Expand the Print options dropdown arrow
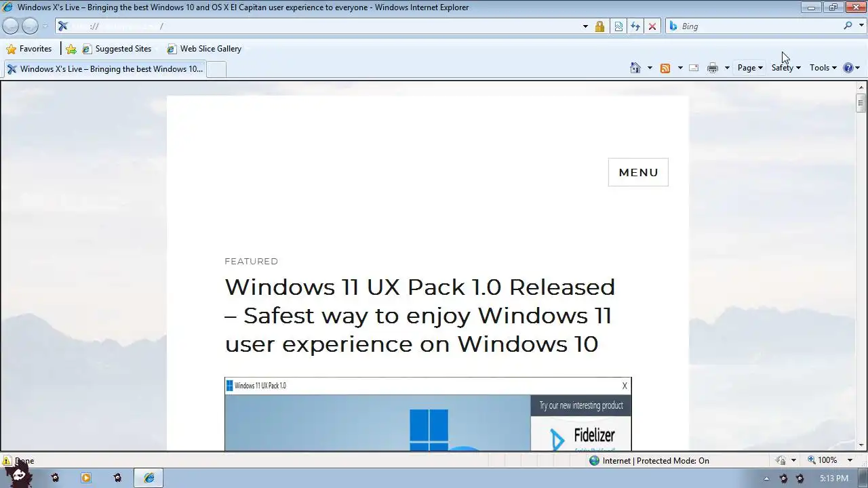The image size is (868, 488). click(x=727, y=68)
